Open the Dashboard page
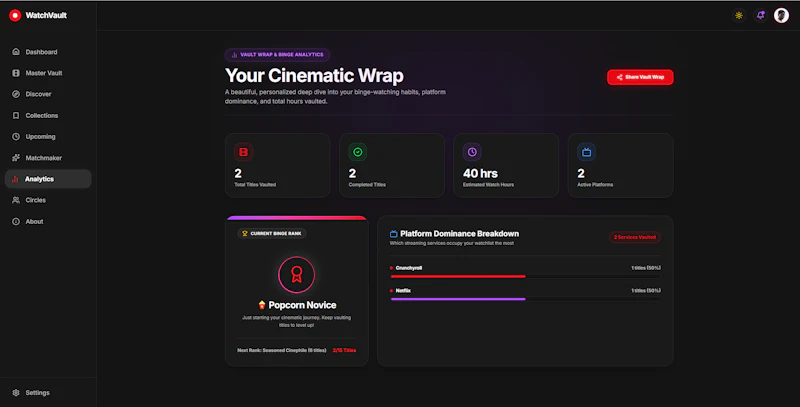The image size is (800, 407). click(x=48, y=52)
